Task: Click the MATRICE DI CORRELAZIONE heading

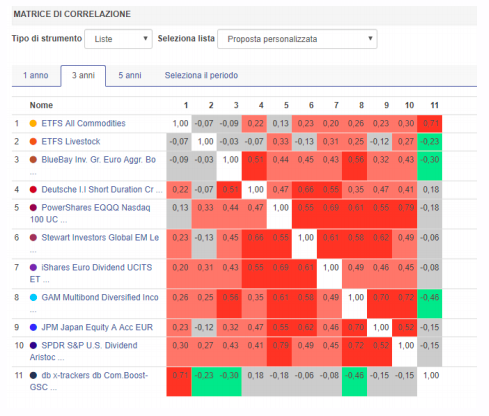Action: pos(72,14)
